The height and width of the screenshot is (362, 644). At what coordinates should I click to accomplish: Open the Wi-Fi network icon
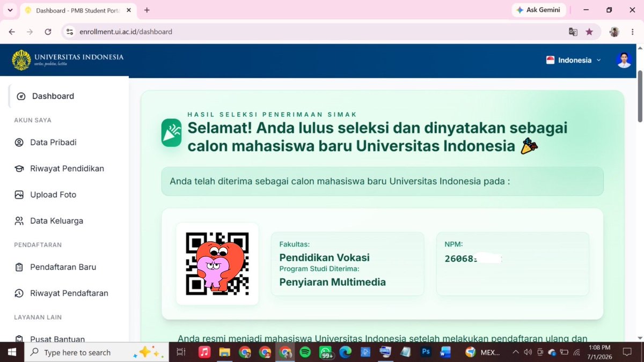click(x=577, y=352)
